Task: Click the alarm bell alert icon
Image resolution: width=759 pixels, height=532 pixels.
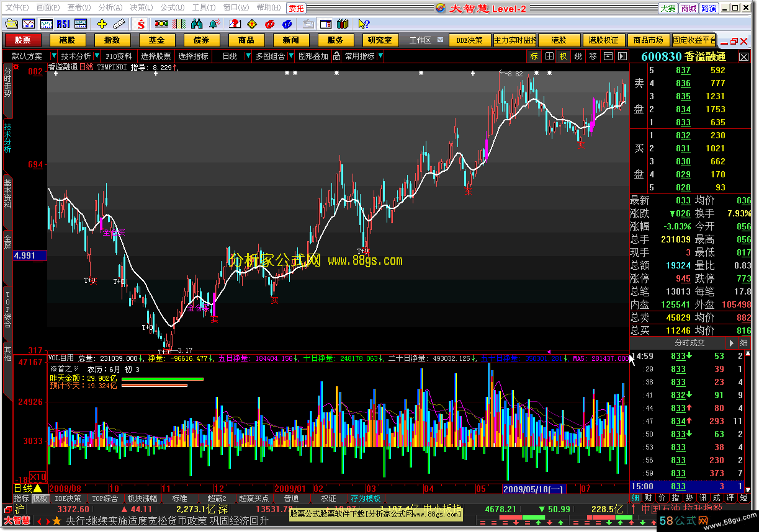Action: tap(214, 24)
